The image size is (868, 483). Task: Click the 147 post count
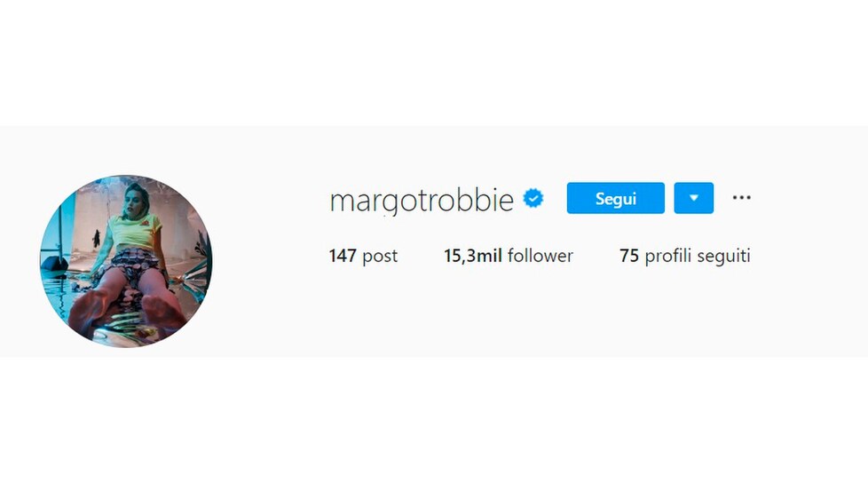pos(363,256)
